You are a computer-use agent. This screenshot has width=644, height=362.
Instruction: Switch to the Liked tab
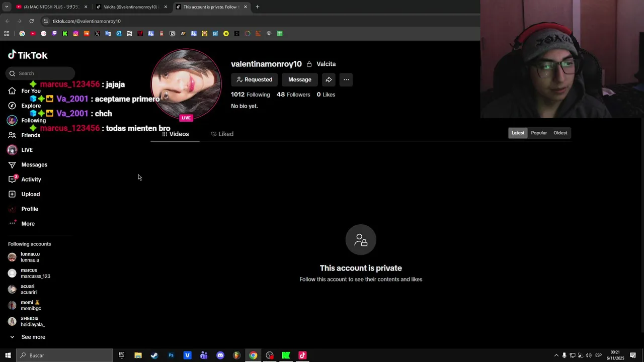pyautogui.click(x=222, y=134)
